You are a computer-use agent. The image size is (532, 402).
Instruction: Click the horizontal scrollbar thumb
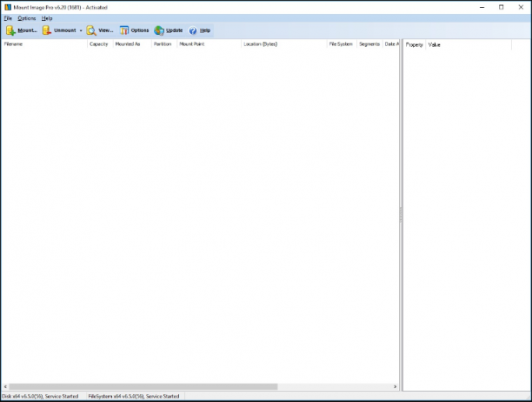(143, 386)
